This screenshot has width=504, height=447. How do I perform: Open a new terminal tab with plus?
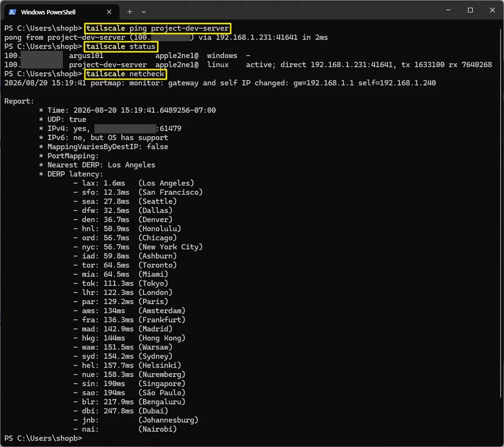point(130,12)
